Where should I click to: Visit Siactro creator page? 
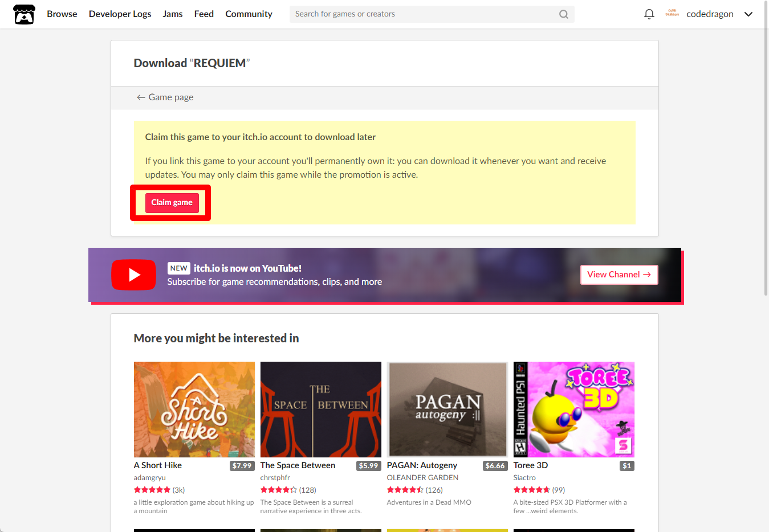[x=524, y=478]
